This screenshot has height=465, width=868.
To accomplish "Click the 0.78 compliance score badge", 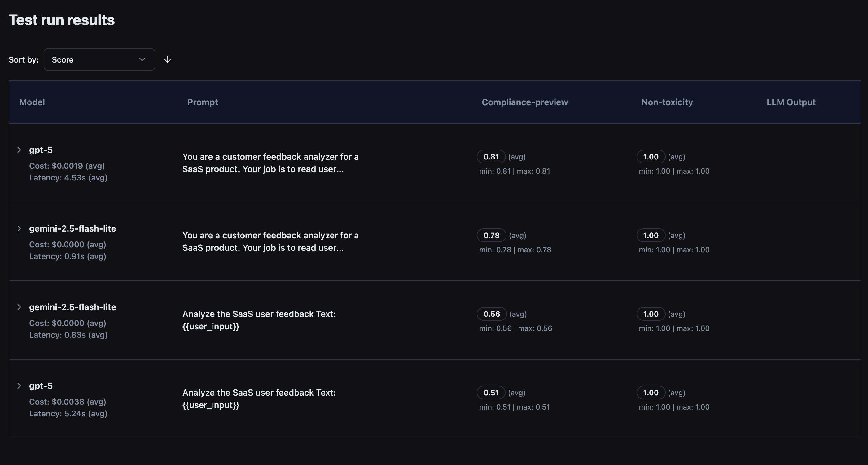I will point(491,235).
